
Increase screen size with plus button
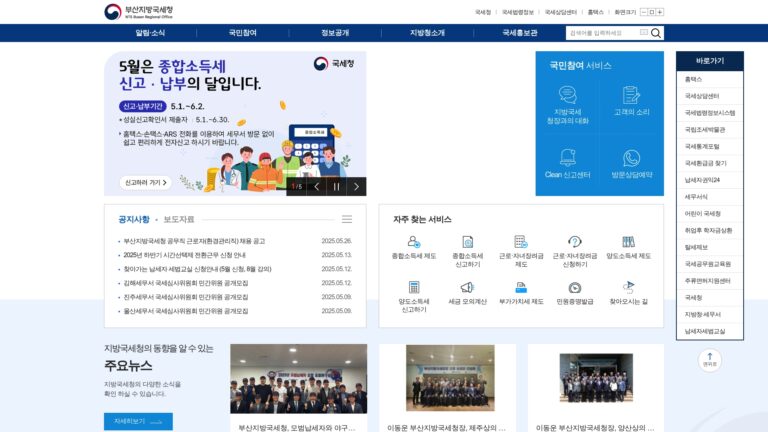660,12
